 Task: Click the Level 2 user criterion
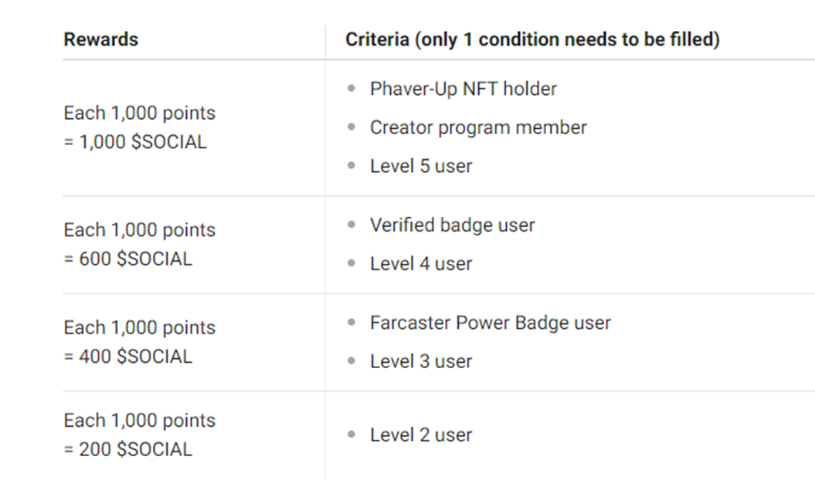pos(421,435)
